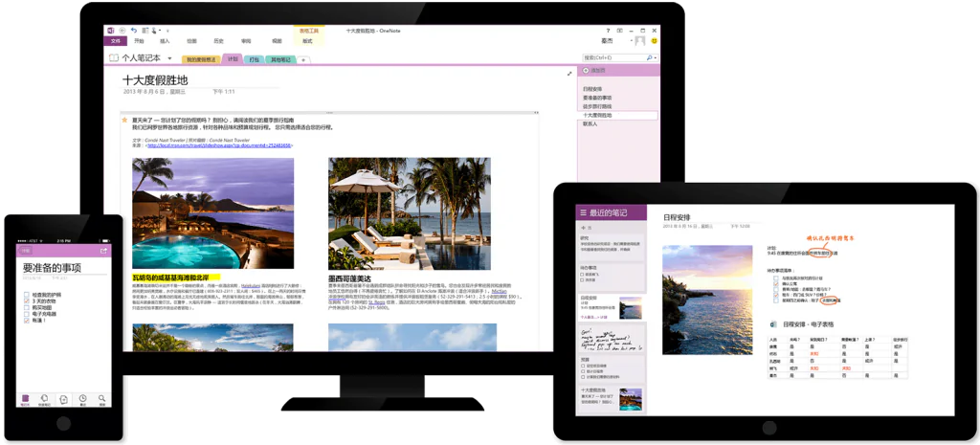The height and width of the screenshot is (445, 980).
Task: Tap the share icon on the phone header
Action: point(103,251)
